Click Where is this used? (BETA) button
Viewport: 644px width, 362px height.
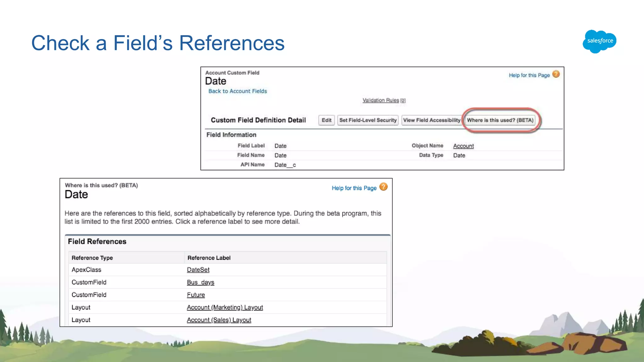[500, 120]
